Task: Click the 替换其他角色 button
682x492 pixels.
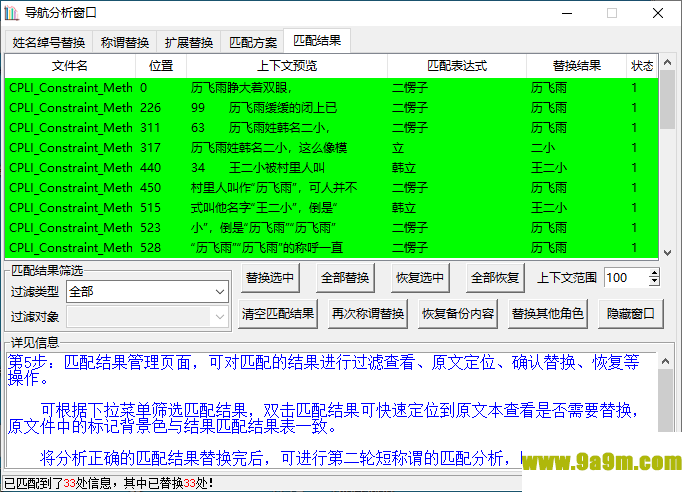Action: click(548, 313)
